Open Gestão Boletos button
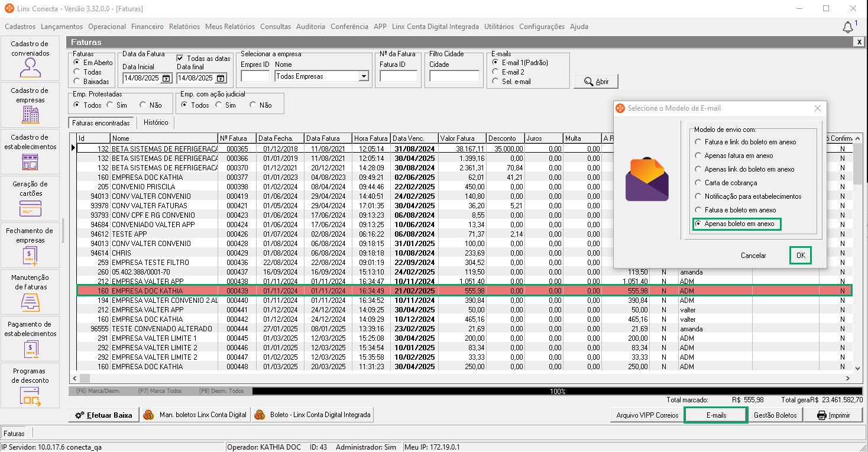 coord(776,415)
